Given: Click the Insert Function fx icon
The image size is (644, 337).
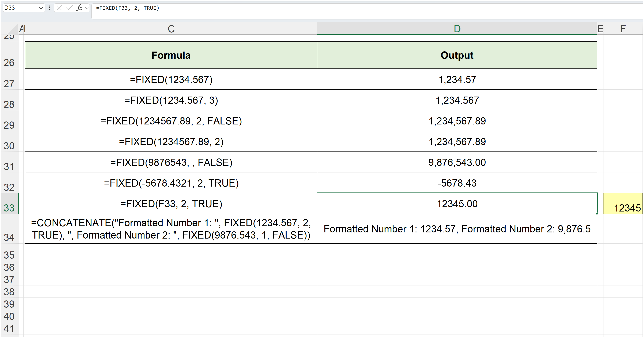Looking at the screenshot, I should pos(79,8).
